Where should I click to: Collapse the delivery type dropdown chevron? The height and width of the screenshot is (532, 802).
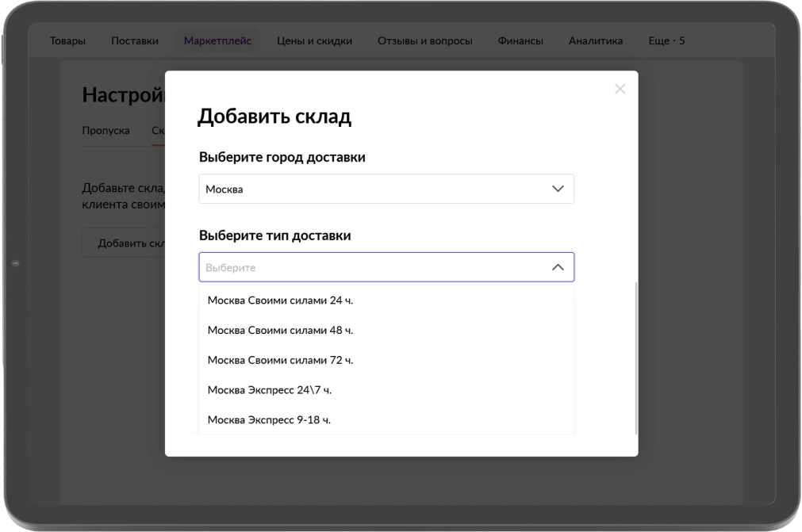(x=558, y=267)
